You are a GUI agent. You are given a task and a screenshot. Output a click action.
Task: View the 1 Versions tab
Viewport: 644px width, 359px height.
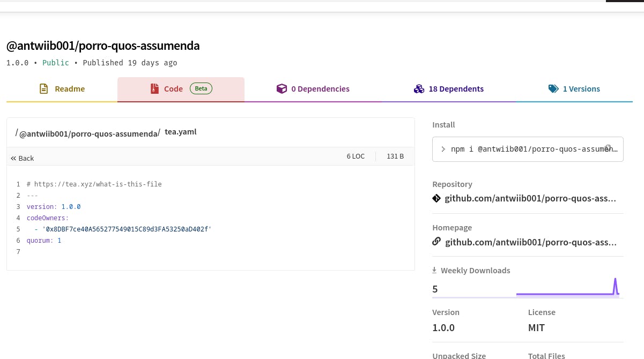click(581, 89)
